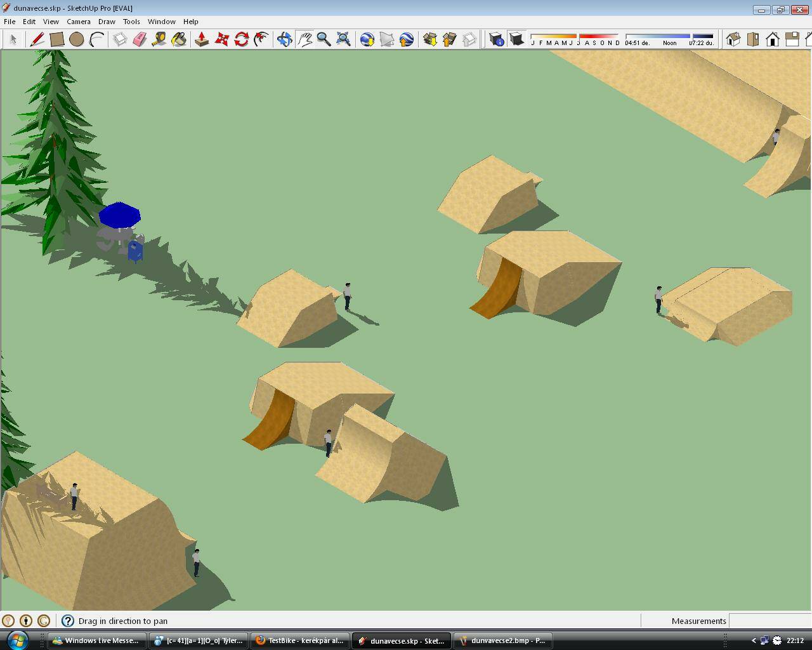Activate the Tape Measure tool
812x650 pixels.
click(x=159, y=39)
